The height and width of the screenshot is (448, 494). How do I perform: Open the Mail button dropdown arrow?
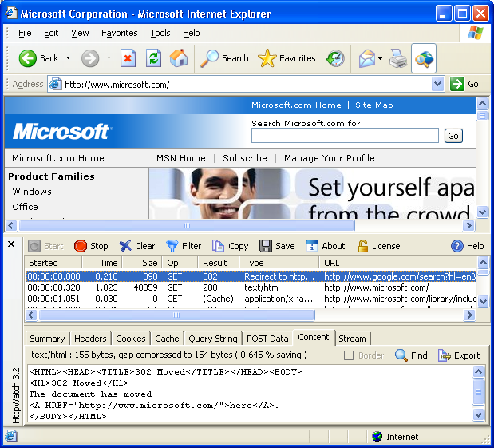click(380, 58)
